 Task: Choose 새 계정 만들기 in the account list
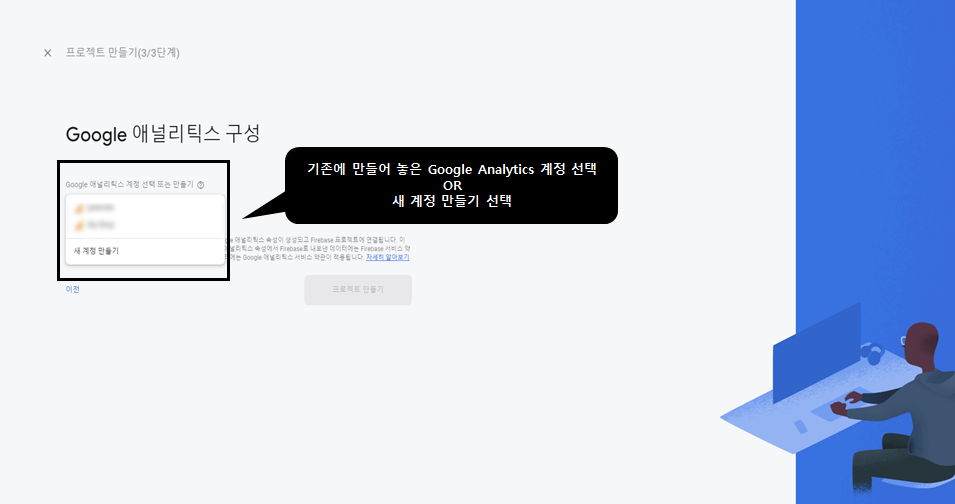pyautogui.click(x=145, y=251)
